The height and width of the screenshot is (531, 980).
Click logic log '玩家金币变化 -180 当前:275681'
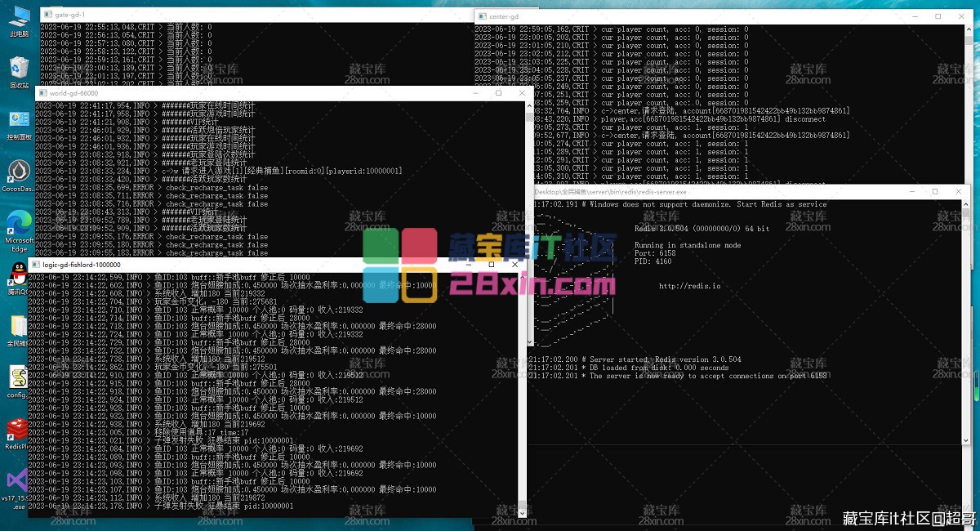click(152, 301)
